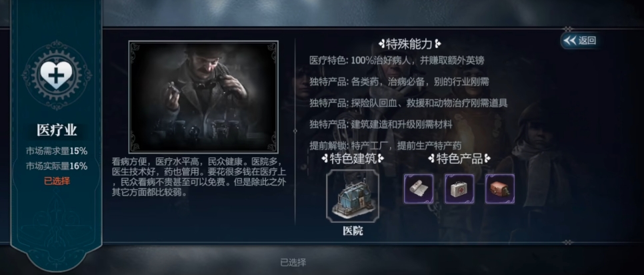Click the 医疗业 industry title
The height and width of the screenshot is (275, 644).
pos(57,130)
